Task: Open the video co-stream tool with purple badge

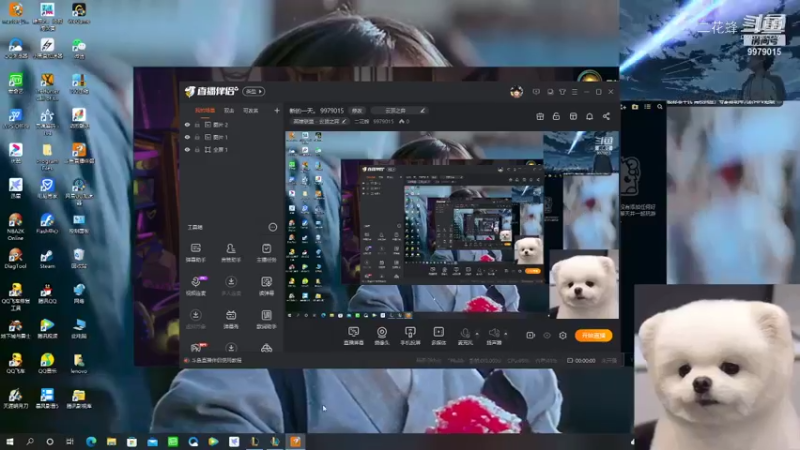Action: point(196,286)
